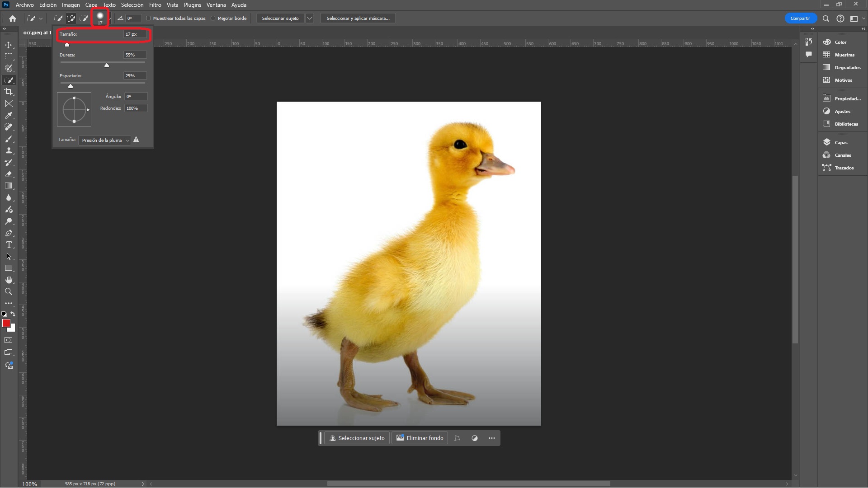868x488 pixels.
Task: Select the Path Selection tool
Action: (x=9, y=256)
